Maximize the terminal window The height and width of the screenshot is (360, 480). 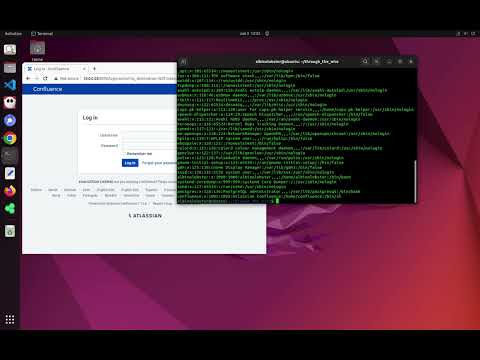[400, 61]
